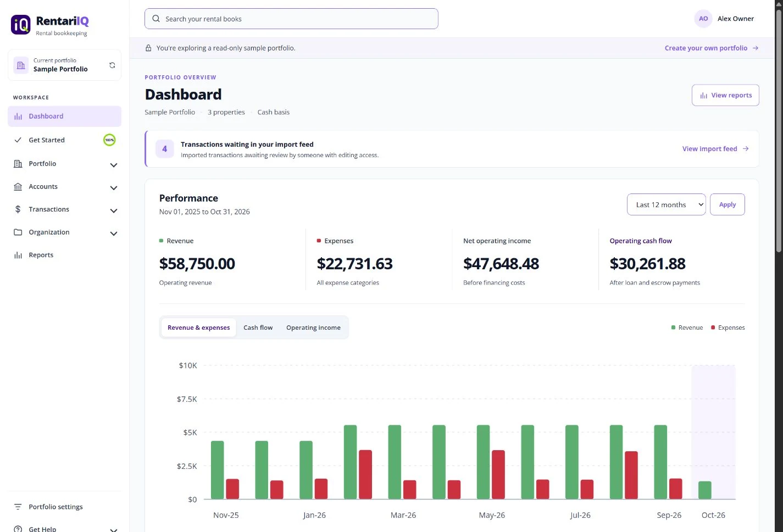Screen dimensions: 783x532
Task: Click the Reports chart icon in sidebar
Action: [18, 255]
